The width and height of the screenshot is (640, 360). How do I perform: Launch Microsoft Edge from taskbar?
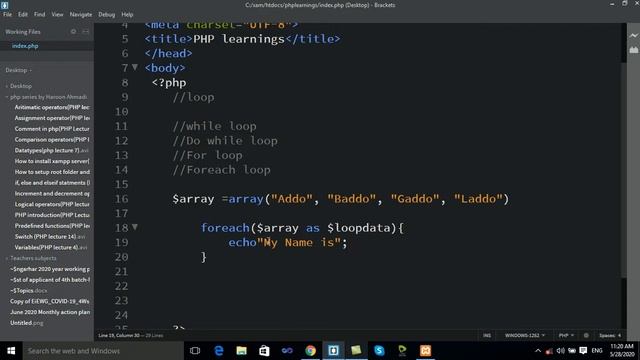point(219,351)
